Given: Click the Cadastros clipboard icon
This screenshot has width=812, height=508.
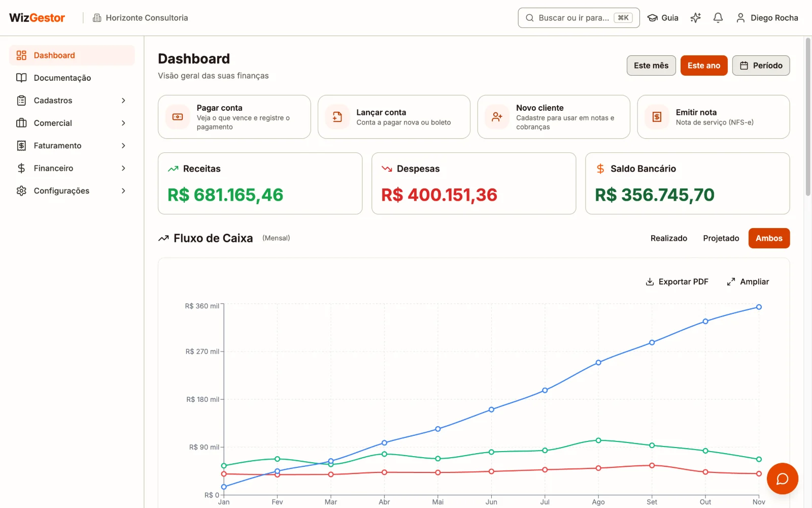Looking at the screenshot, I should tap(21, 101).
